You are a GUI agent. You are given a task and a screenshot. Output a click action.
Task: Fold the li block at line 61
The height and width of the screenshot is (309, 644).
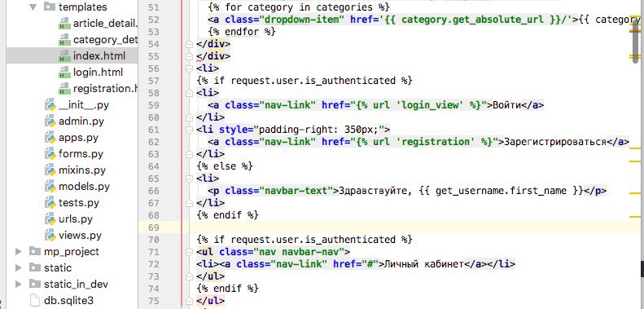click(x=189, y=130)
